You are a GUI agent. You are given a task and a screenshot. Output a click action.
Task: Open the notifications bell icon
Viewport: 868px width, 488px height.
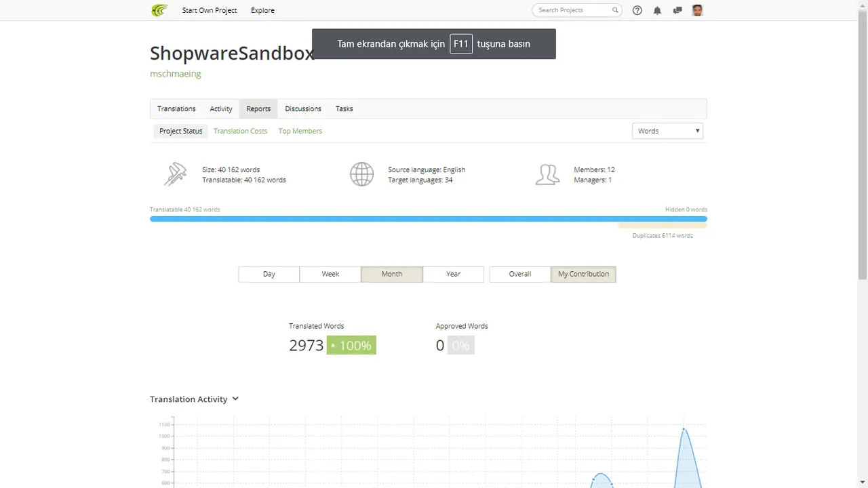(x=657, y=10)
